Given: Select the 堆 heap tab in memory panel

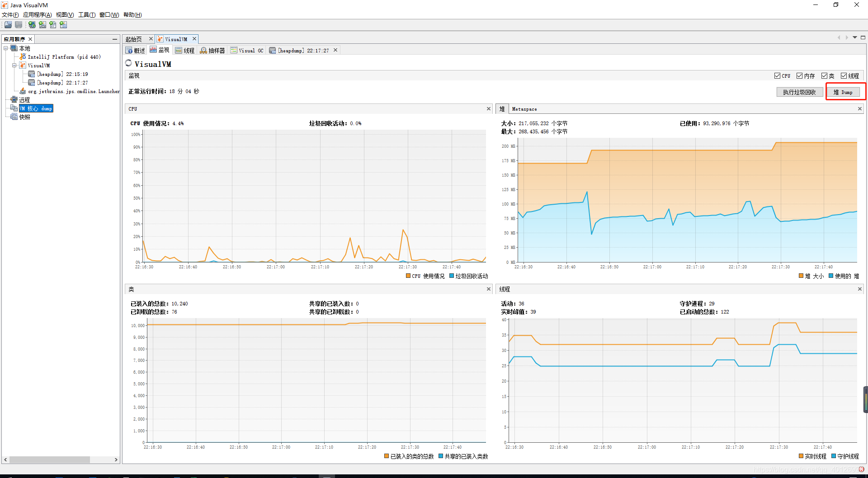Looking at the screenshot, I should coord(502,109).
